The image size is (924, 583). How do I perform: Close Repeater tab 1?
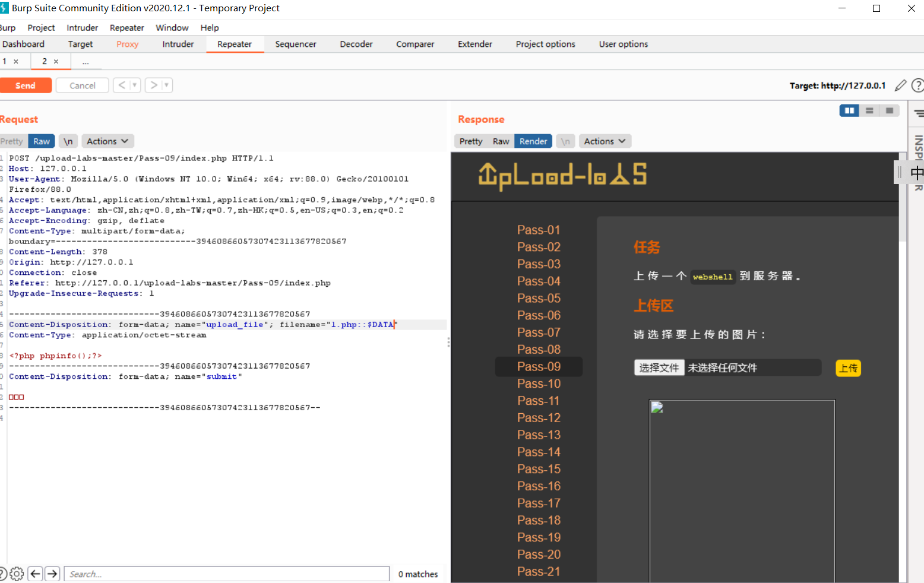[16, 61]
